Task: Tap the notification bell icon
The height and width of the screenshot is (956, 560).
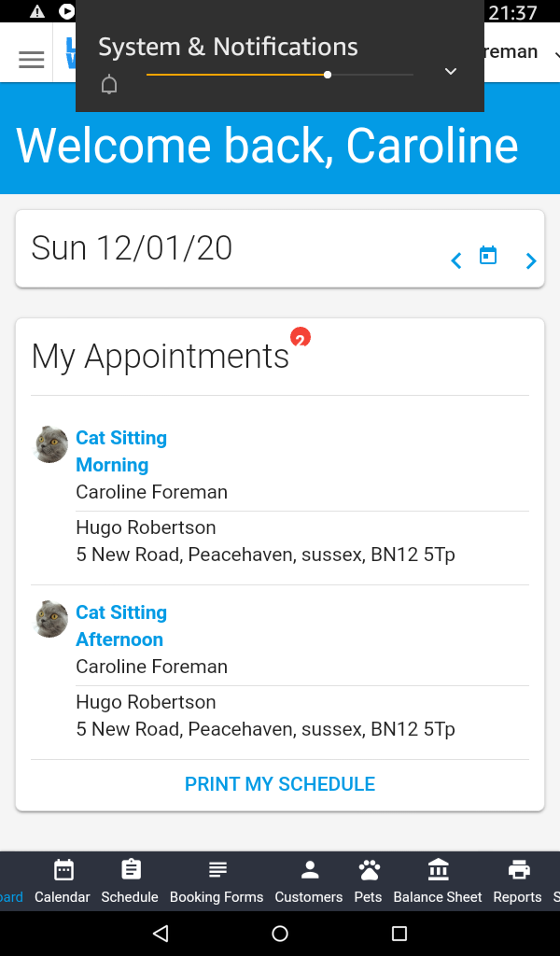Action: click(x=108, y=83)
